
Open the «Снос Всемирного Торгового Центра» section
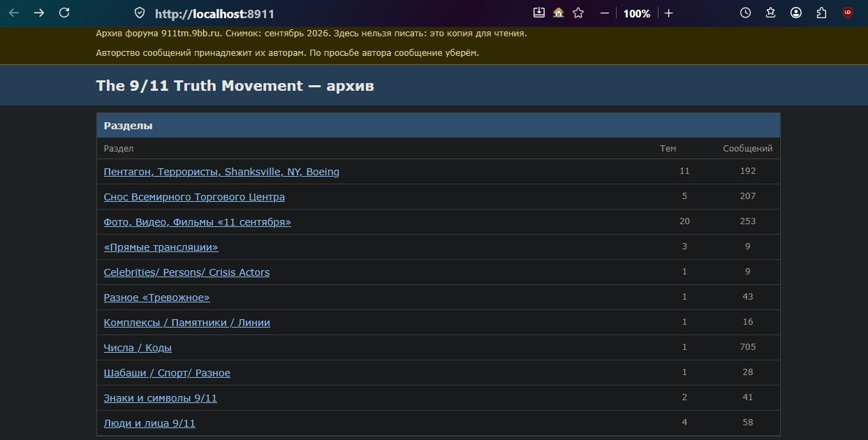point(194,197)
